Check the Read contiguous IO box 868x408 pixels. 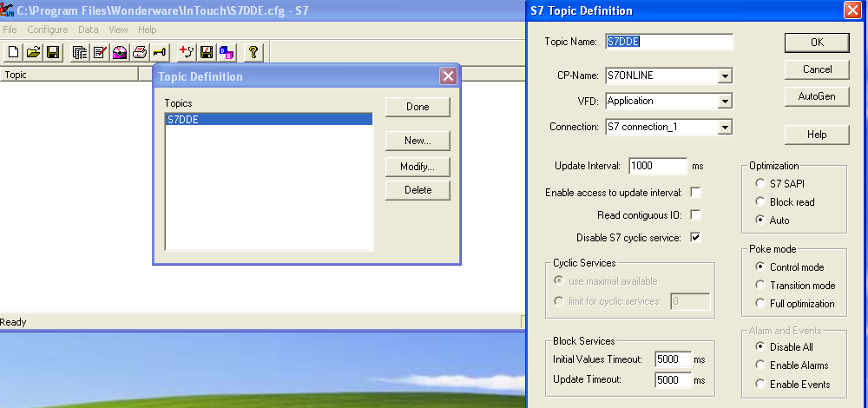(x=695, y=215)
